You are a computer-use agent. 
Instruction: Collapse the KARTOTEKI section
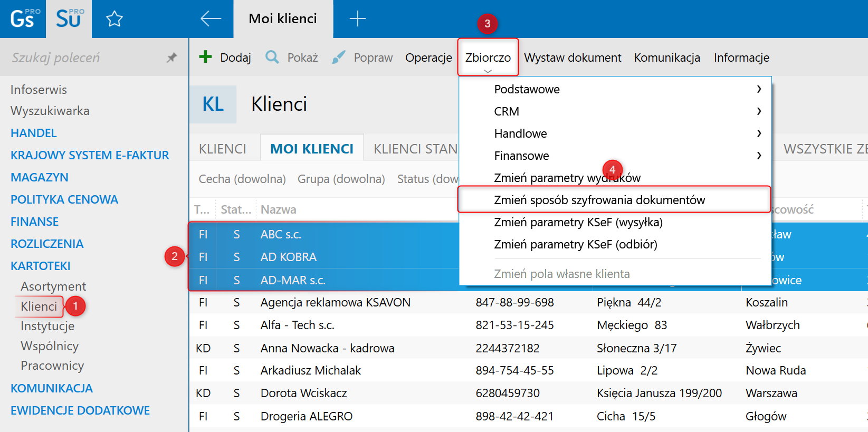tap(40, 266)
